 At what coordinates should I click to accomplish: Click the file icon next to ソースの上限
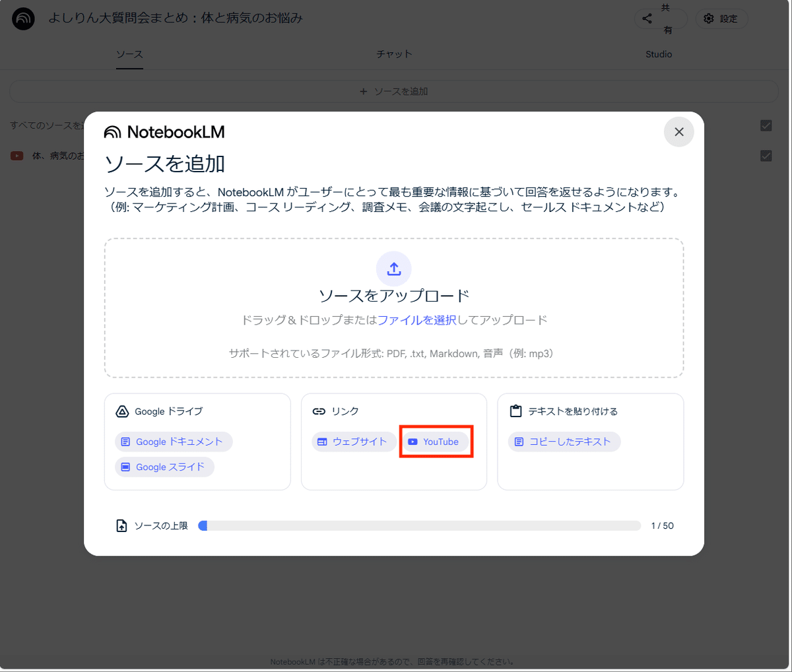[121, 526]
